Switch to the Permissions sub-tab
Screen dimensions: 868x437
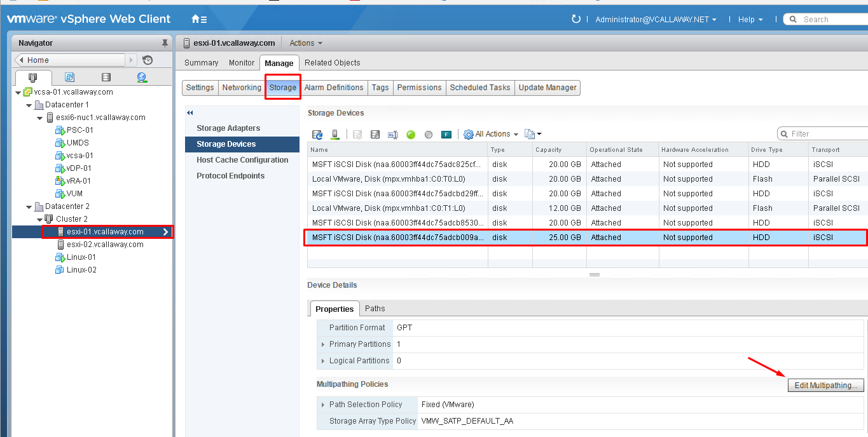click(419, 88)
